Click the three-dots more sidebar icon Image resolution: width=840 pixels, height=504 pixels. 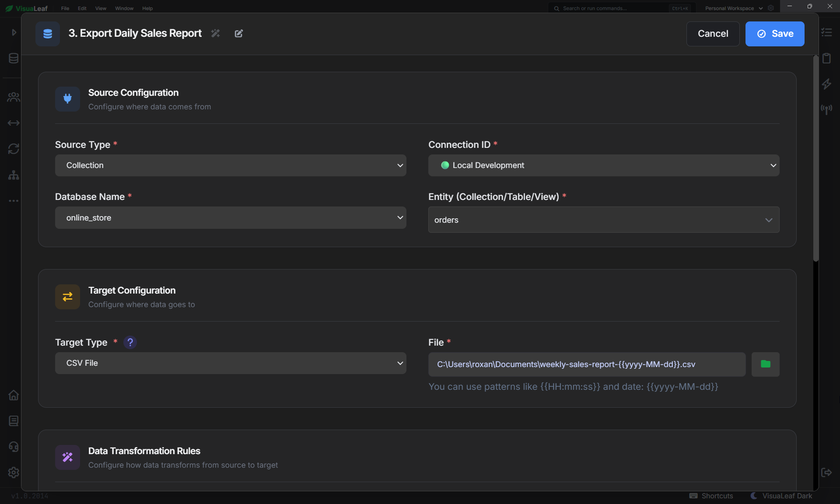14,201
